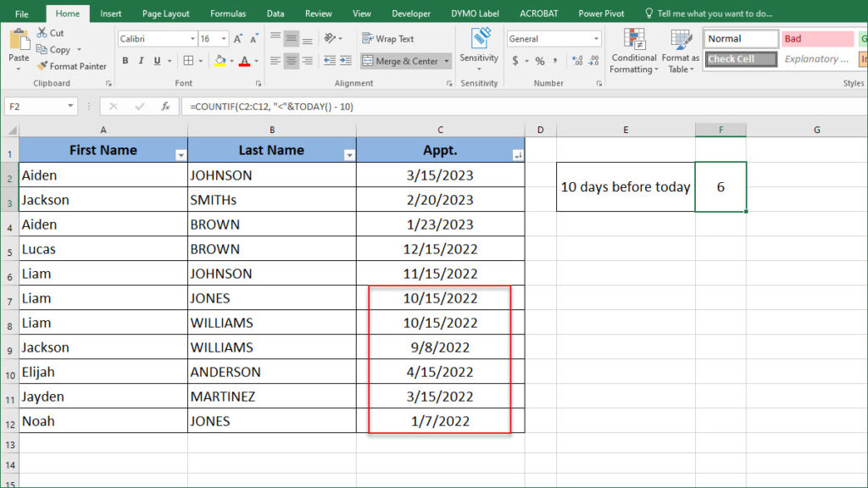Open Conditional Formatting options
Screen dimensions: 868x488
(x=633, y=51)
